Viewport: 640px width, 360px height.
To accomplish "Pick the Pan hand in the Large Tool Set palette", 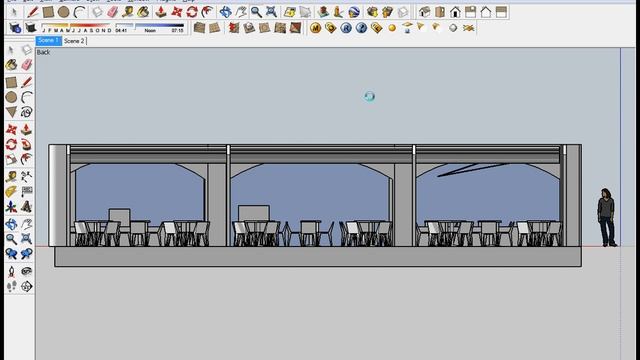I will tap(27, 224).
